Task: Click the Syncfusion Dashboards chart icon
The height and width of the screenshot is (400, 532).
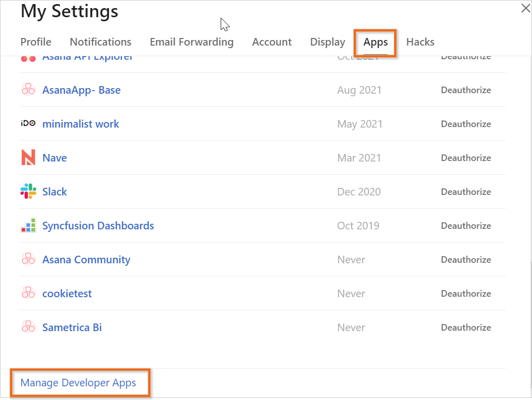Action: (x=28, y=225)
